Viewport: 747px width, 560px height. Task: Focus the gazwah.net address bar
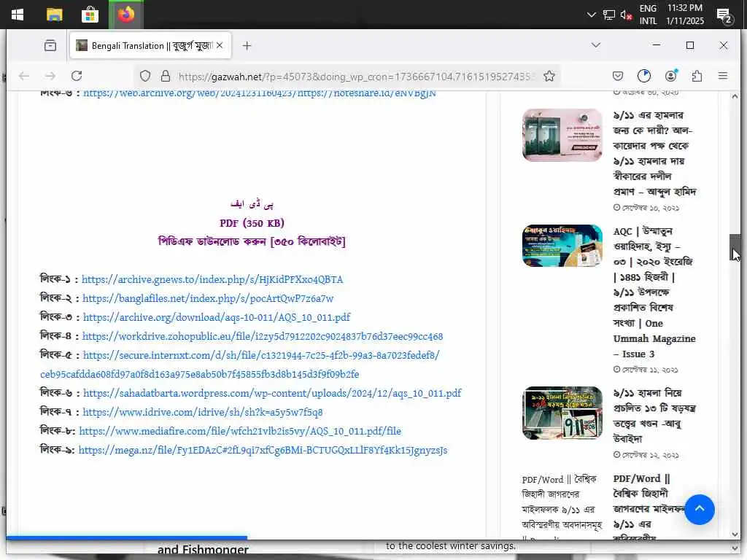357,77
